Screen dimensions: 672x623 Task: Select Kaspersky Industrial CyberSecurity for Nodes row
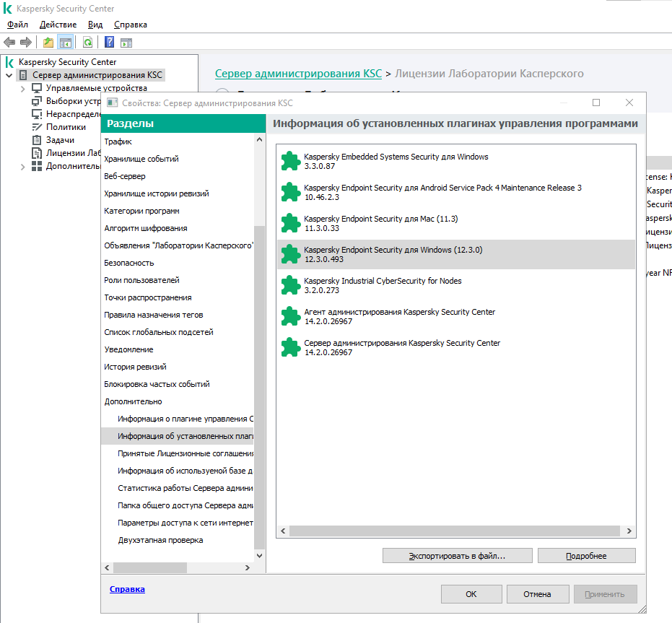click(x=456, y=286)
